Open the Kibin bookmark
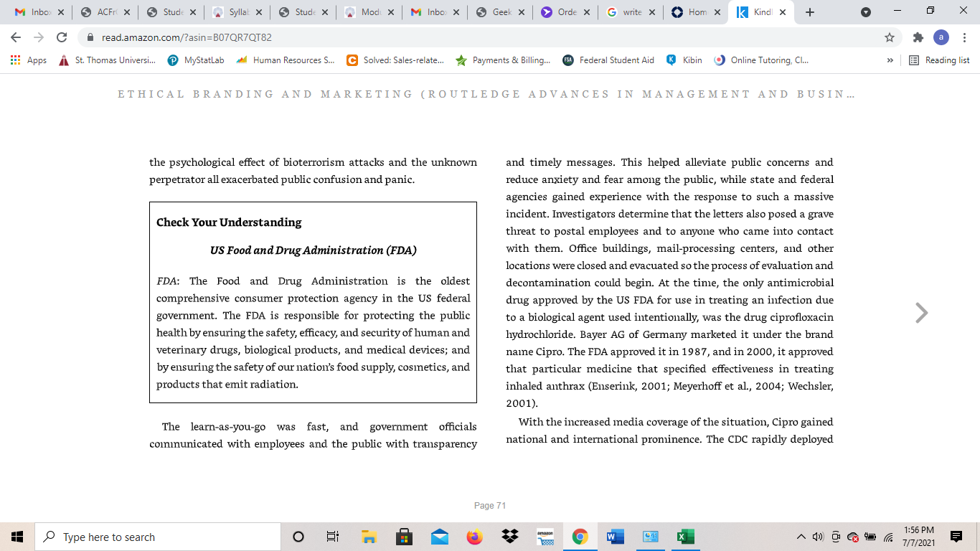This screenshot has width=980, height=551. pos(684,60)
